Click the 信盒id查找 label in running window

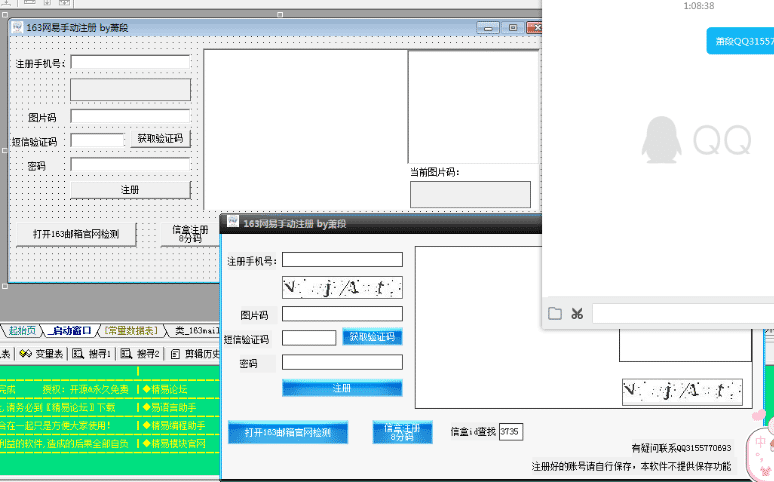[473, 432]
